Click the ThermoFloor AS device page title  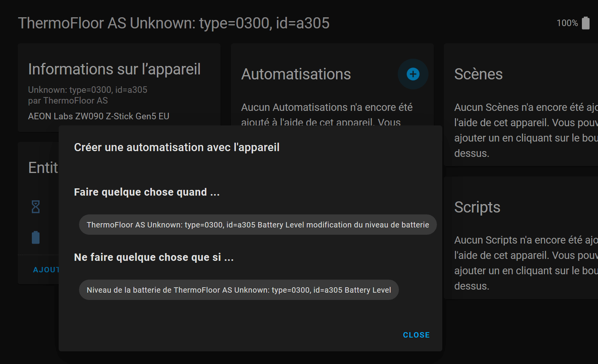point(173,23)
